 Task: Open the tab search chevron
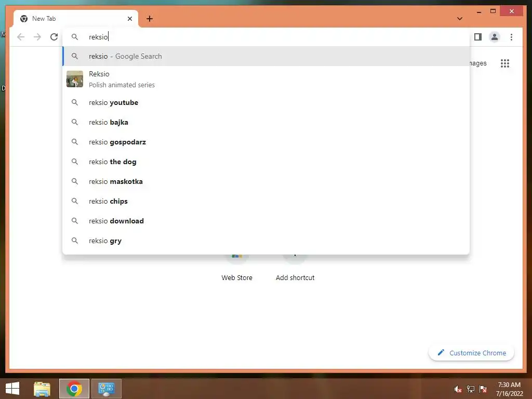click(460, 19)
